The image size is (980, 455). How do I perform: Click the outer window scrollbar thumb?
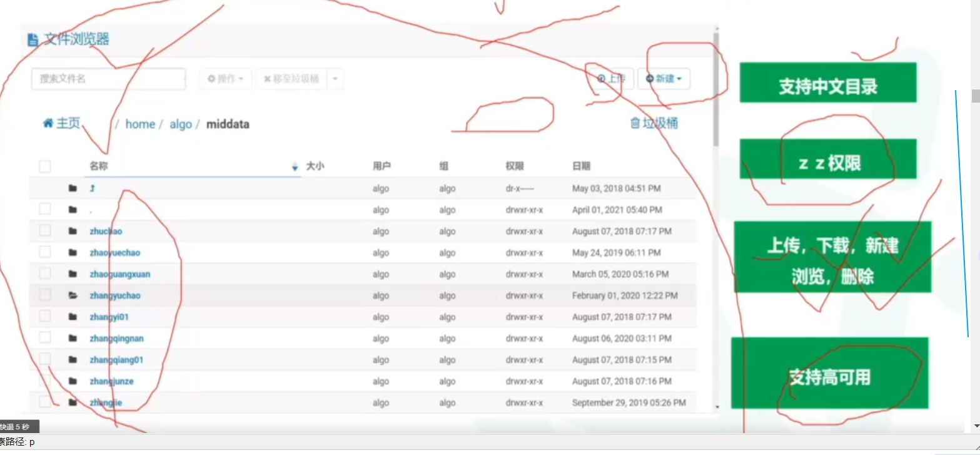(x=974, y=96)
